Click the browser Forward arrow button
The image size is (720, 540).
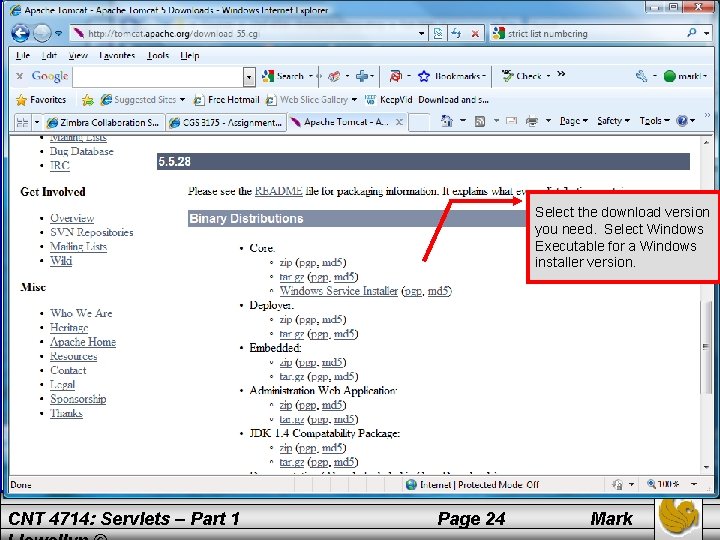pyautogui.click(x=42, y=33)
